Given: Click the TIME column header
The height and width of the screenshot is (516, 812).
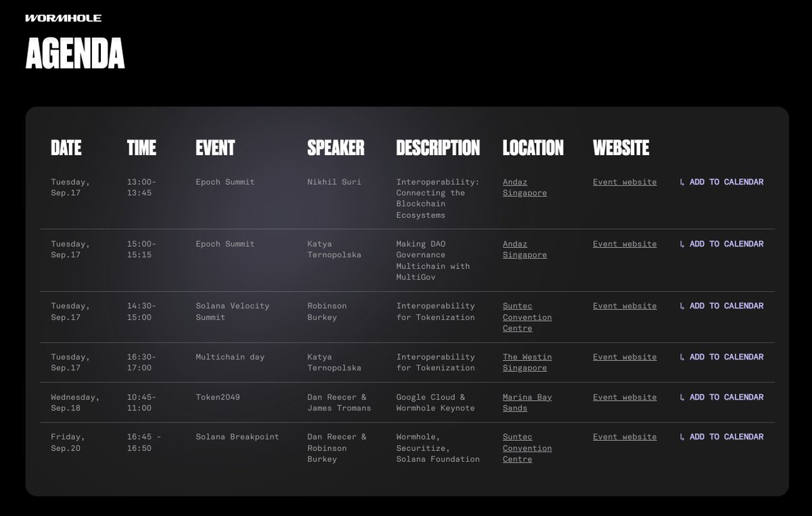Looking at the screenshot, I should click(141, 148).
